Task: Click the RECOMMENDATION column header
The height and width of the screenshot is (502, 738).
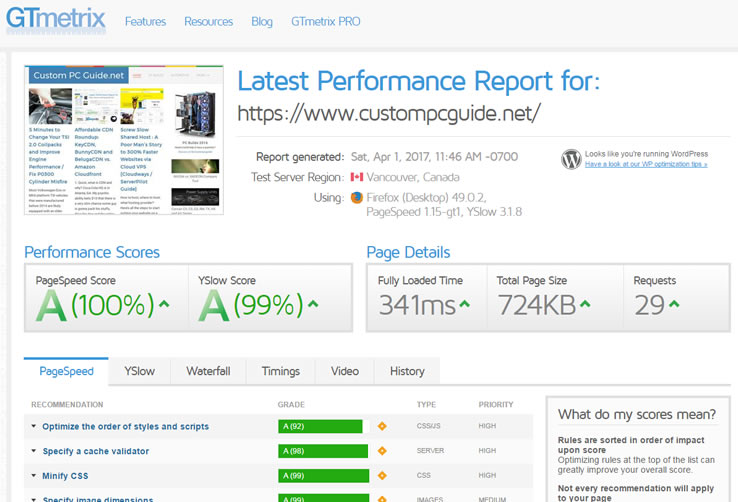Action: tap(67, 405)
